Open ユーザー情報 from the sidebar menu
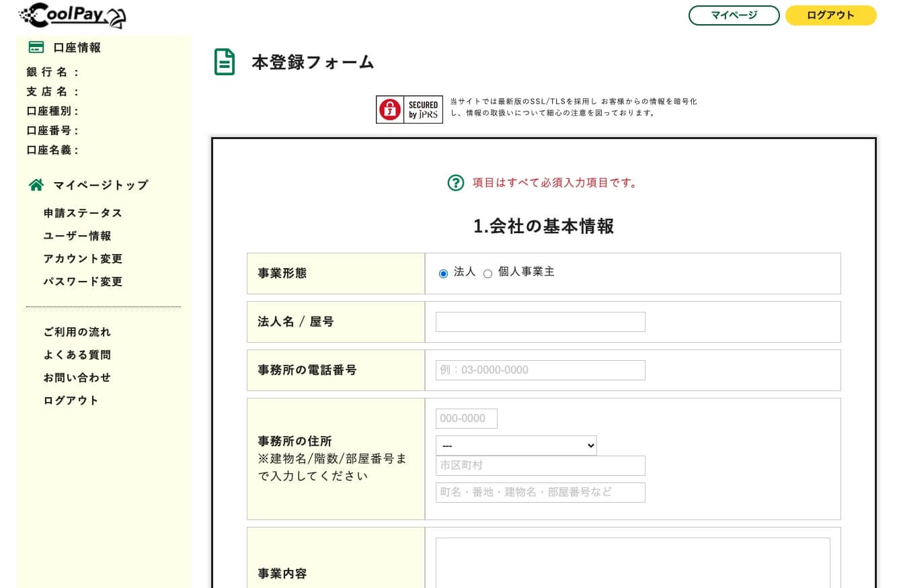The width and height of the screenshot is (897, 588). 77,236
